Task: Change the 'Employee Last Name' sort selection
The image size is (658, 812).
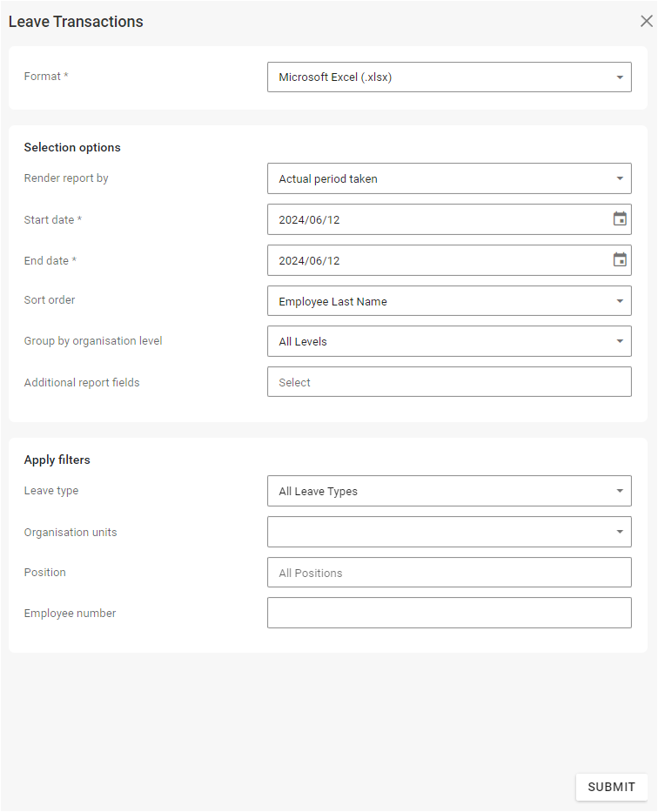Action: (x=435, y=301)
